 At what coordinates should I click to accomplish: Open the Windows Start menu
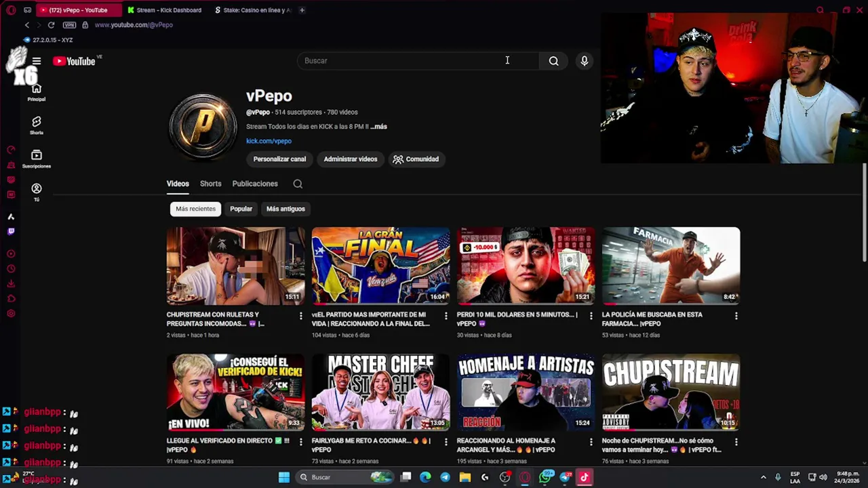[284, 477]
